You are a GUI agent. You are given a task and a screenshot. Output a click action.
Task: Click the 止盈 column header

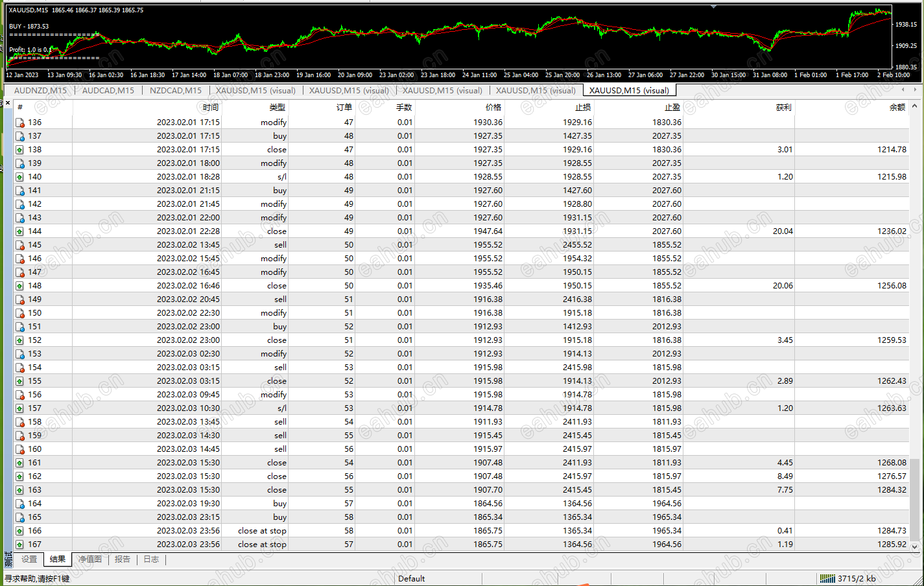pyautogui.click(x=639, y=108)
